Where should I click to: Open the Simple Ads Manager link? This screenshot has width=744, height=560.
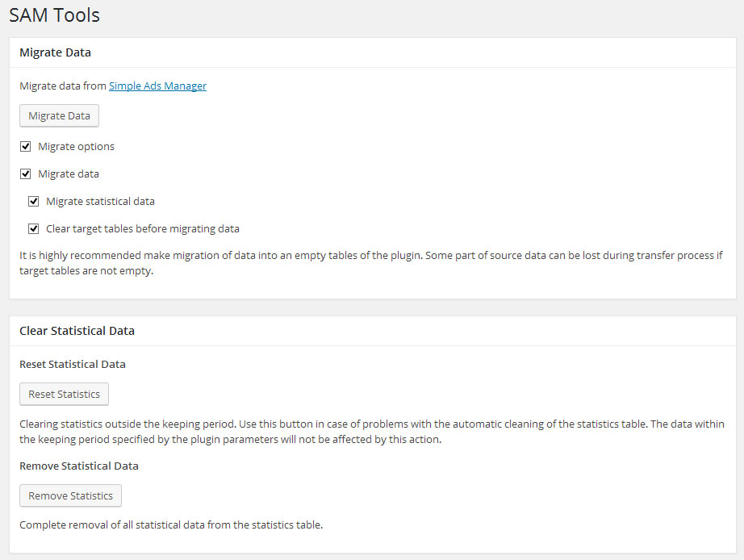pos(157,86)
